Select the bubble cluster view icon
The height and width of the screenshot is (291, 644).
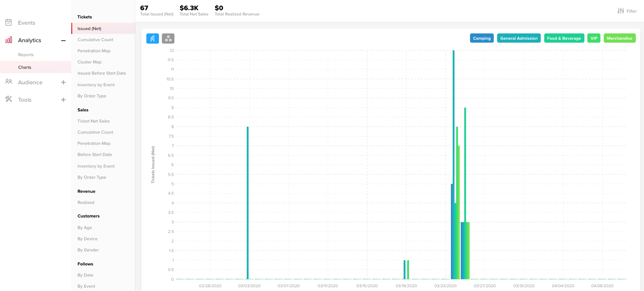[168, 38]
